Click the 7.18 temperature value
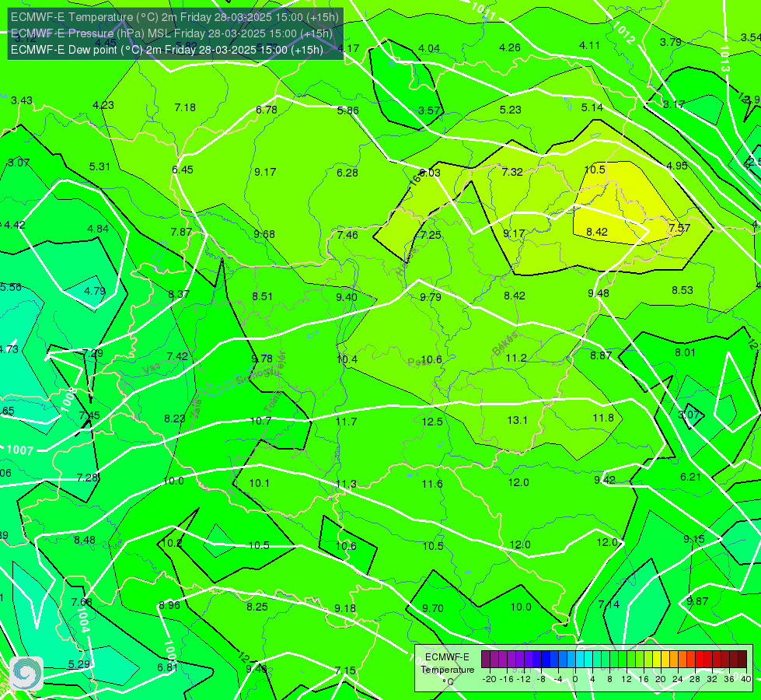The image size is (761, 700). pos(185,107)
